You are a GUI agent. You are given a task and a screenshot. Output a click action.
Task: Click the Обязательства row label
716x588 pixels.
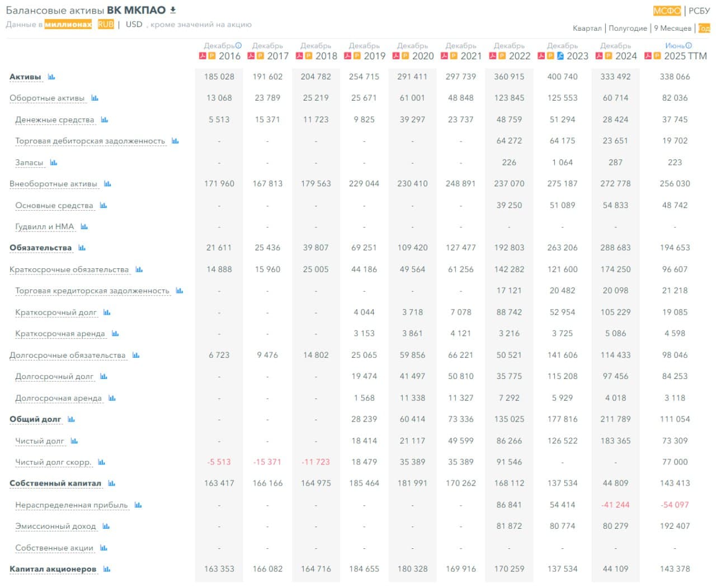pos(40,248)
